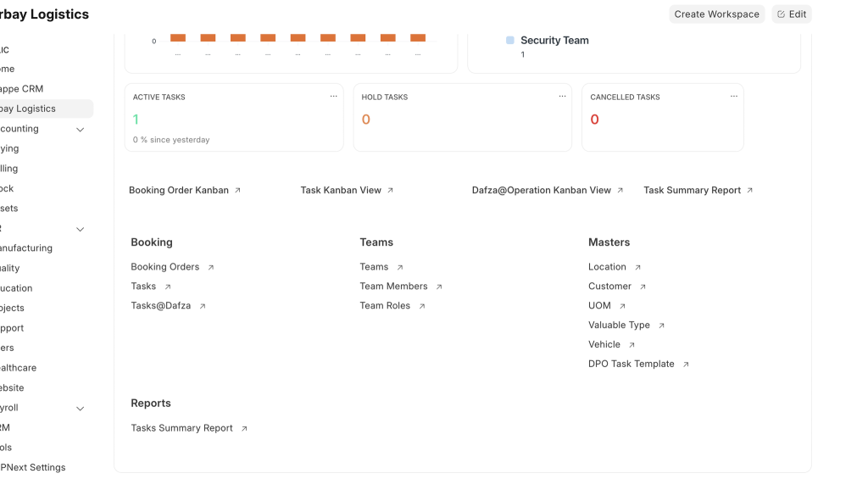
Task: Click the arrow icon next to Customer
Action: pos(643,287)
